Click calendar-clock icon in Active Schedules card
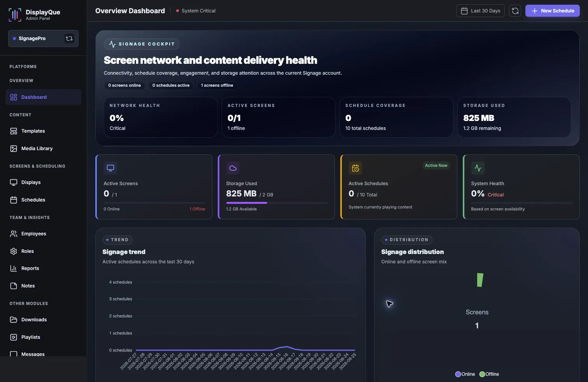The height and width of the screenshot is (382, 588). (x=355, y=168)
